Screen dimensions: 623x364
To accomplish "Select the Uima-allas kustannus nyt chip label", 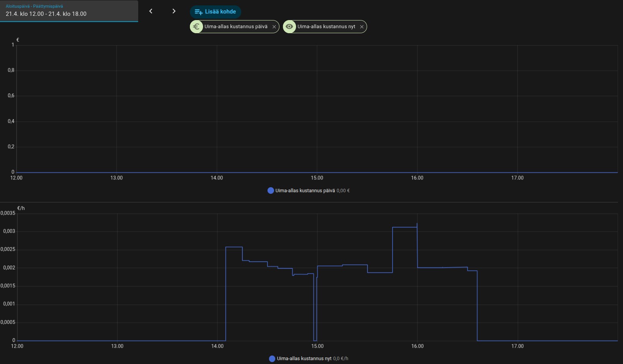I will pos(326,27).
